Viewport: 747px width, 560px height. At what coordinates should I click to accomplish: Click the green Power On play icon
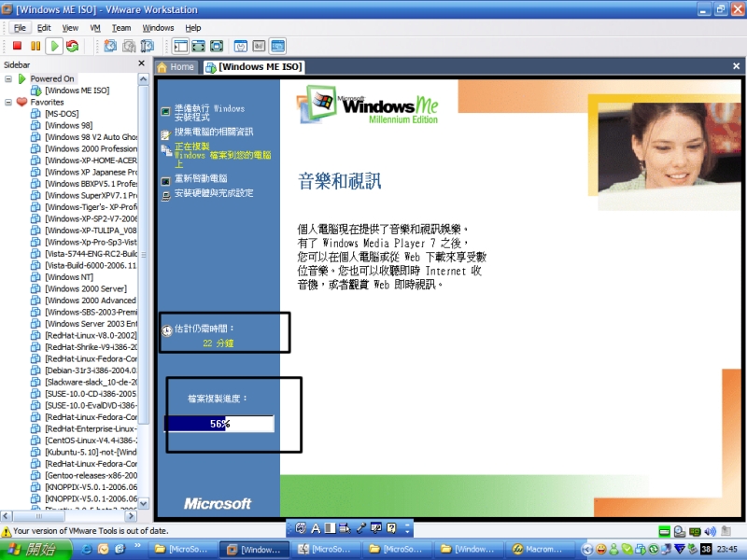[54, 46]
